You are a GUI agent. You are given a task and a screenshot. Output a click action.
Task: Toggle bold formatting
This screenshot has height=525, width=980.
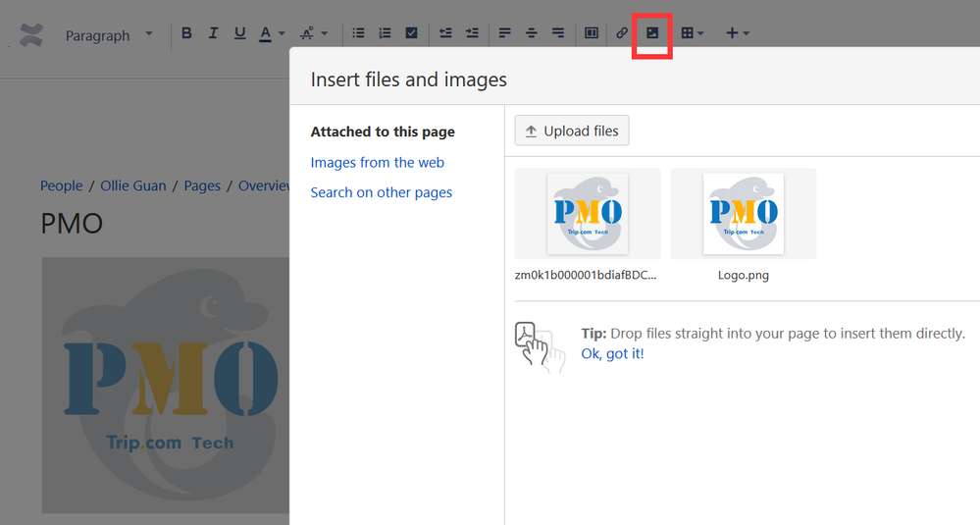point(186,33)
